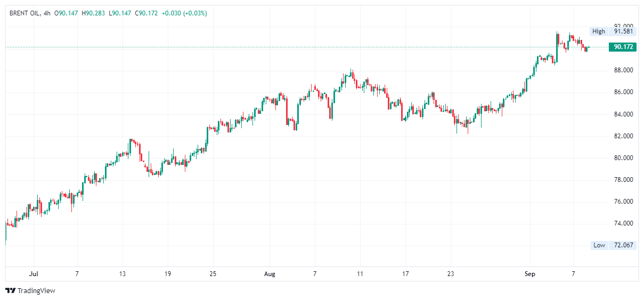
Task: Click the High marker tag on price axis
Action: (598, 31)
